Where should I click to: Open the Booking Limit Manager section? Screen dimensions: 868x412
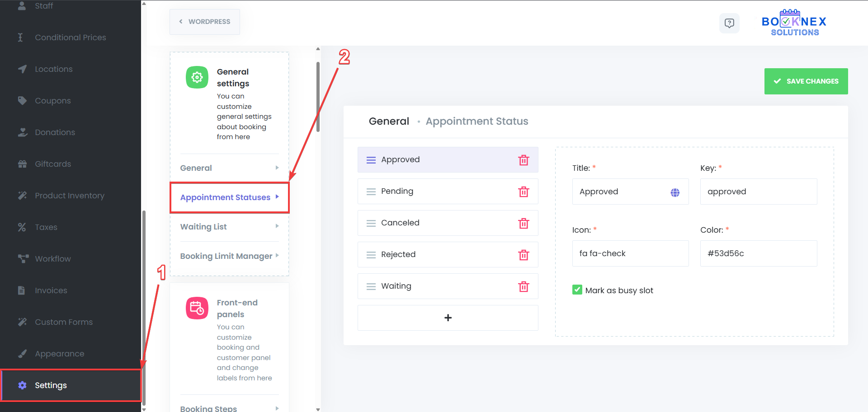pyautogui.click(x=226, y=256)
